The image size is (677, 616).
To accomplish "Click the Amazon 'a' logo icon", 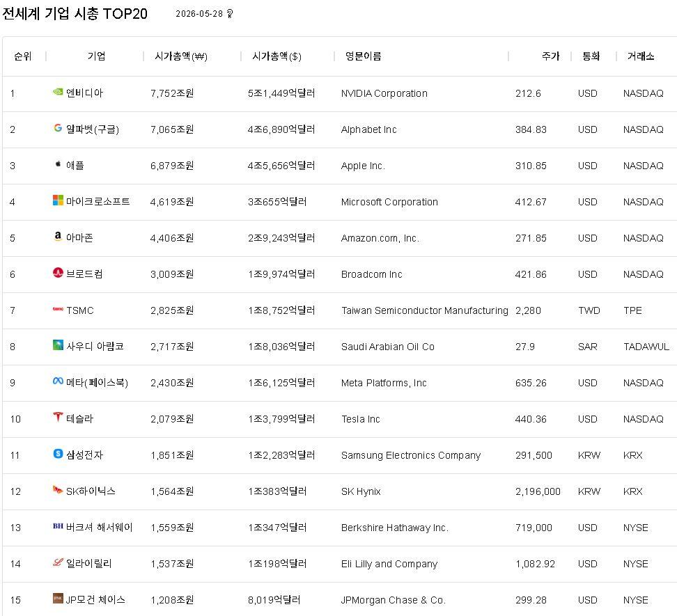I will click(58, 236).
